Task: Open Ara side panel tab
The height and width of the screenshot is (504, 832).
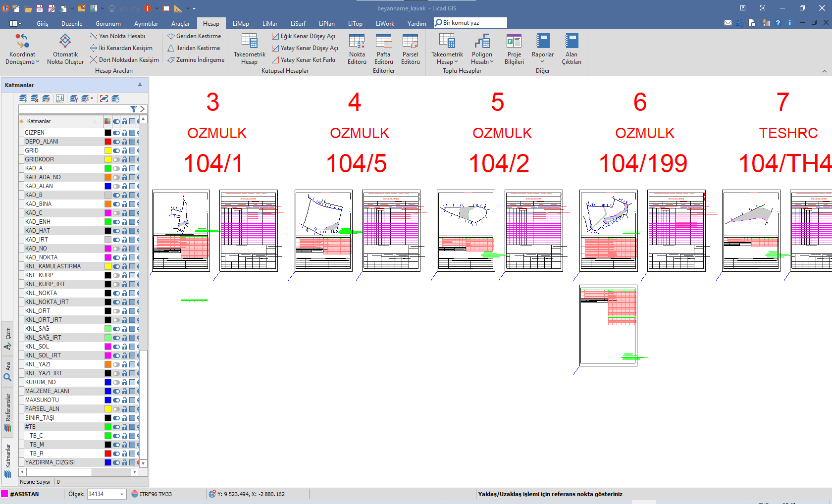Action: click(7, 371)
